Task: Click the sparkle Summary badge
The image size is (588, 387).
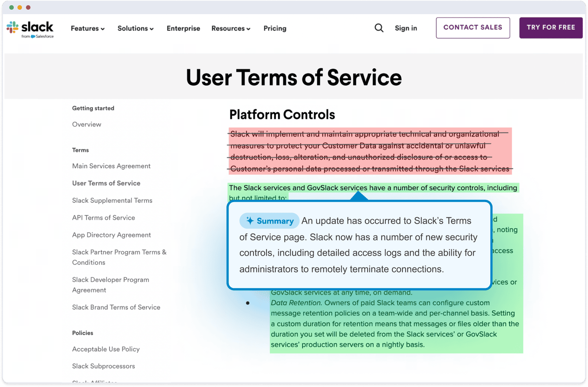Action: (x=269, y=221)
